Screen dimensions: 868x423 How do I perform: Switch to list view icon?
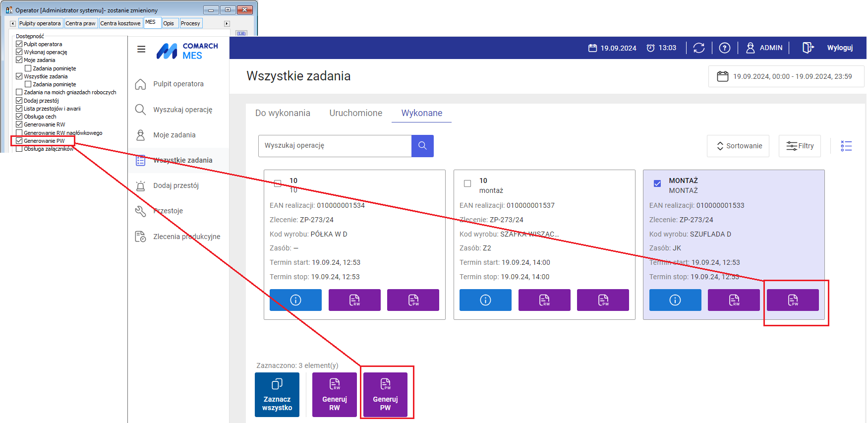(846, 146)
